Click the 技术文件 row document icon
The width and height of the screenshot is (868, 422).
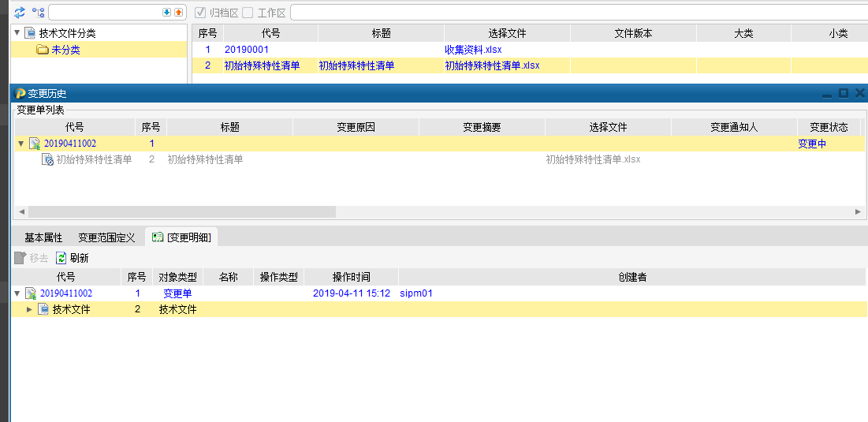43,309
